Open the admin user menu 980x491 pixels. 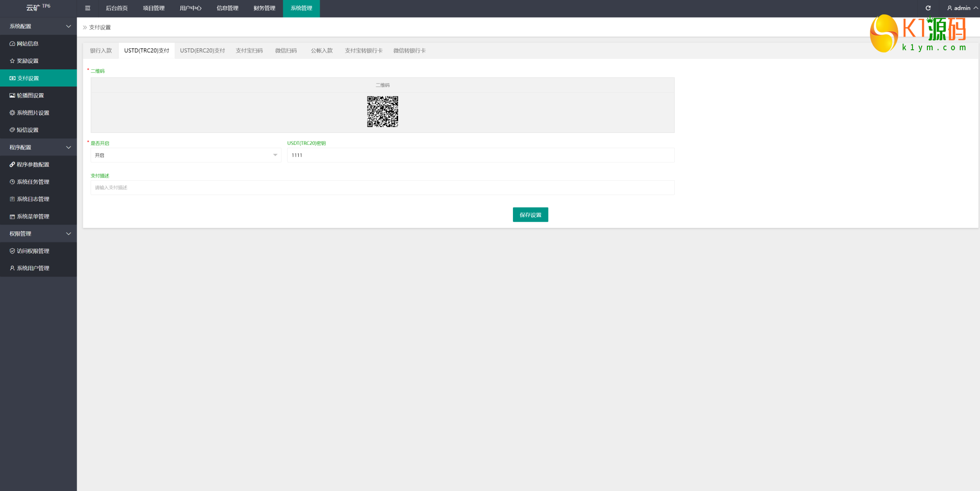(x=962, y=8)
